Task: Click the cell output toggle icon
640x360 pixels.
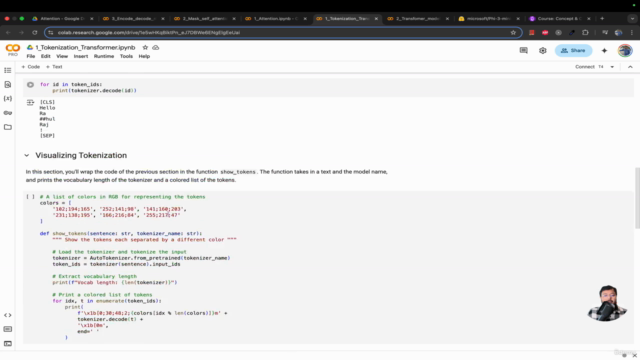Action: (x=30, y=102)
